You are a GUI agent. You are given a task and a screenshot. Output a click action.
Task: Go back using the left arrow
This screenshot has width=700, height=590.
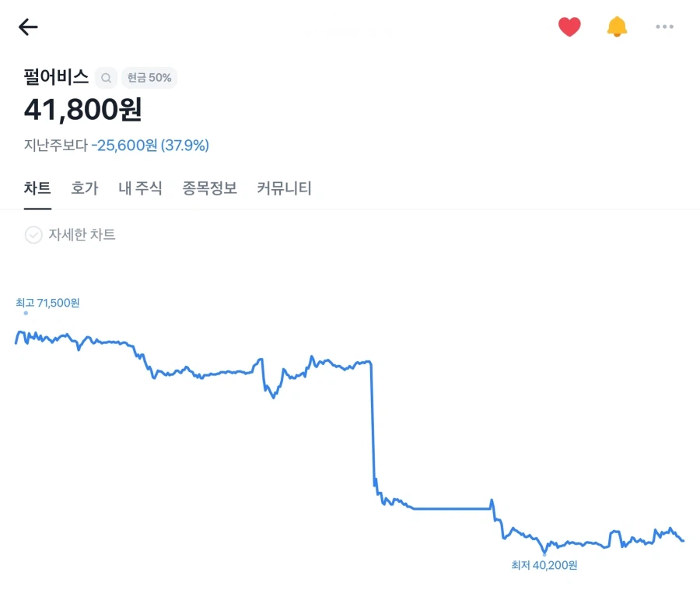click(x=28, y=27)
